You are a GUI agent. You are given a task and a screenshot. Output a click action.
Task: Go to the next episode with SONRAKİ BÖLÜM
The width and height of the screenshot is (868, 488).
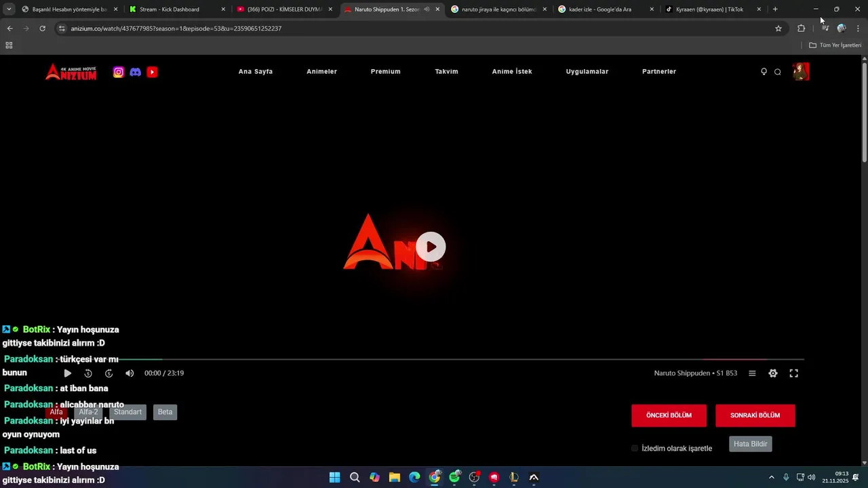[755, 415]
